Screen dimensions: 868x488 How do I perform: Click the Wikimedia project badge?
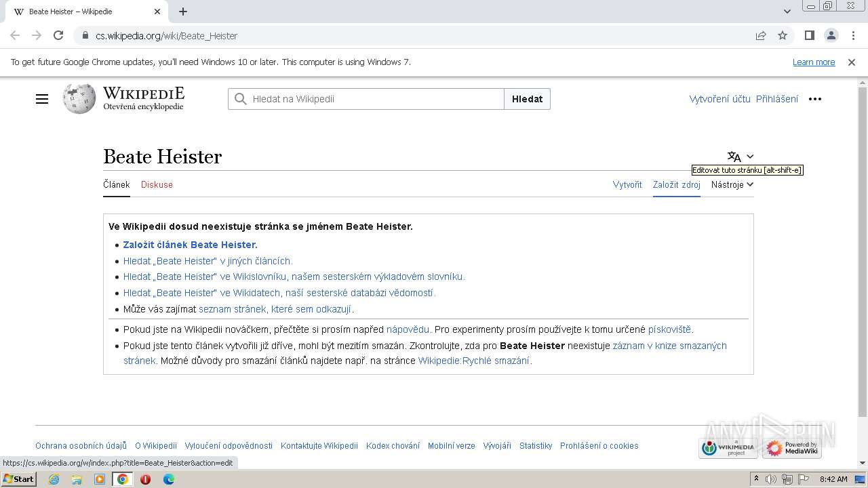[728, 448]
